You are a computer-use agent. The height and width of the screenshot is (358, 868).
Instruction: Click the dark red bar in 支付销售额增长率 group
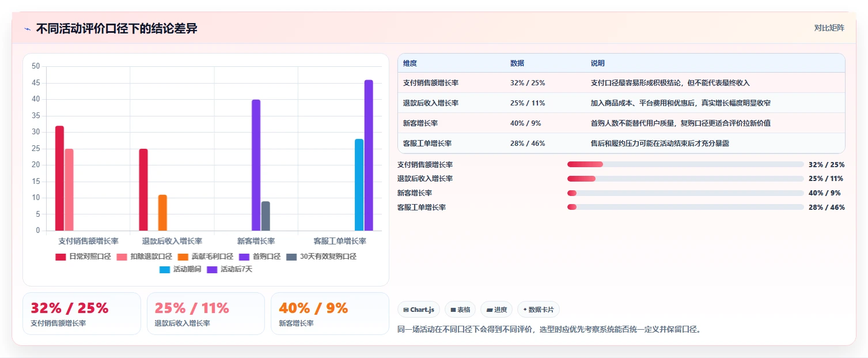59,178
